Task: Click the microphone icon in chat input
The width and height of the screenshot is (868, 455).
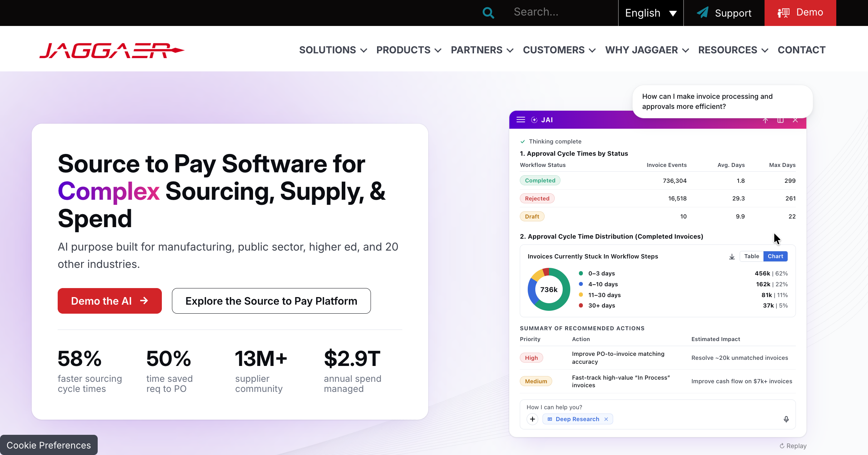Action: (786, 419)
